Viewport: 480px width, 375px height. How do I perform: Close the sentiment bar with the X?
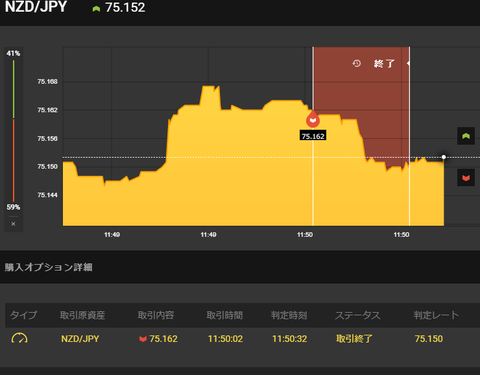pos(13,224)
